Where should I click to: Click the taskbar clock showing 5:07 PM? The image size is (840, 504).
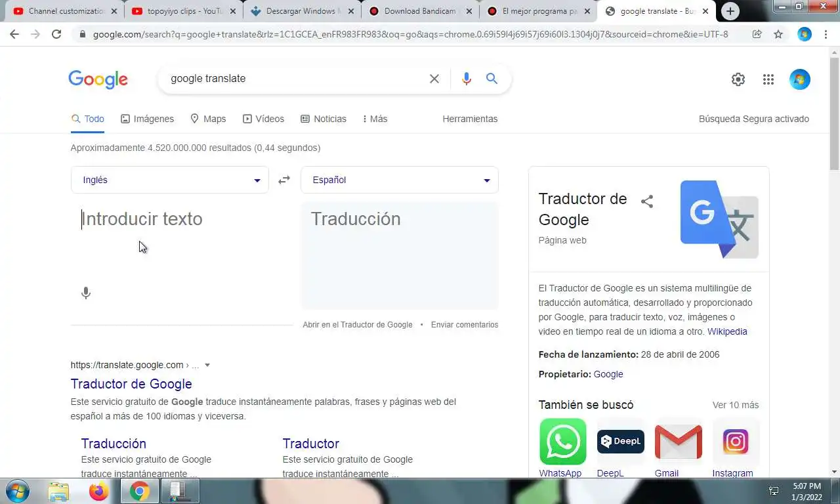(807, 492)
